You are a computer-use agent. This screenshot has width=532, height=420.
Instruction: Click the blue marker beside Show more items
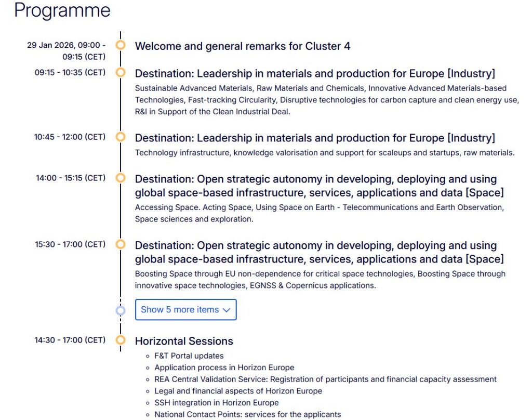(x=121, y=310)
